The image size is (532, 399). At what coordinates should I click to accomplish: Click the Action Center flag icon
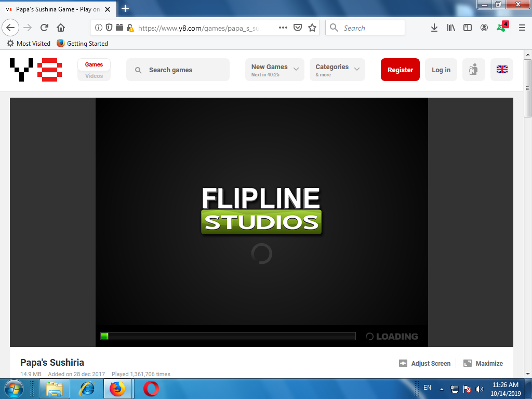[467, 389]
